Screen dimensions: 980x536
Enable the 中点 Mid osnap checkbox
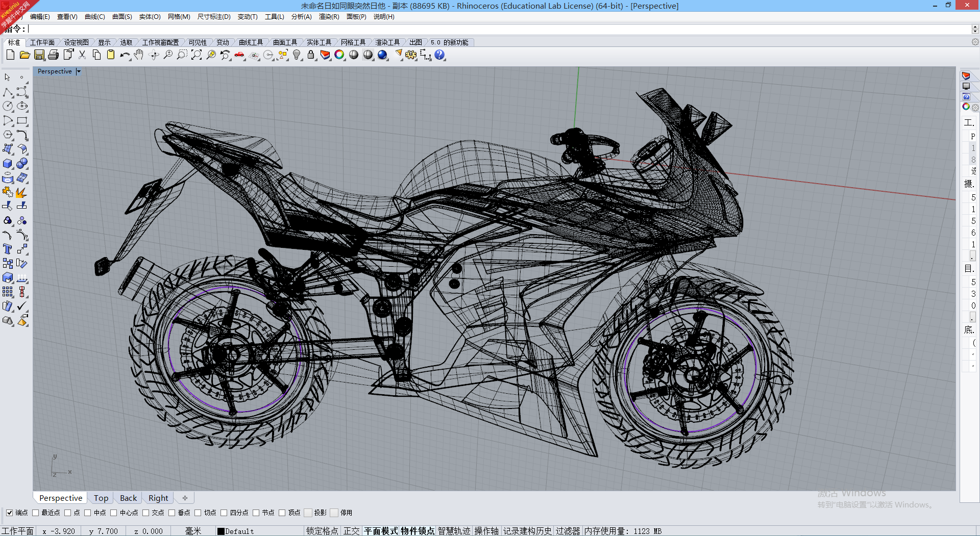pyautogui.click(x=87, y=513)
